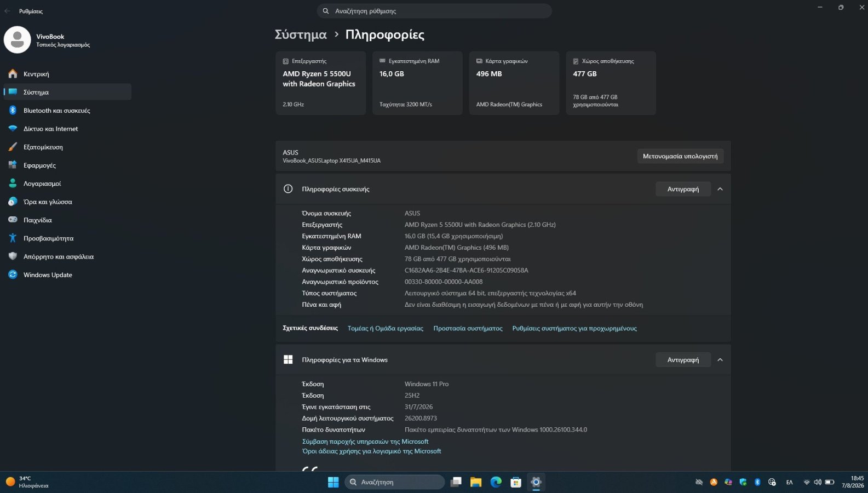Click the orange Avast tray icon
Screen dimensions: 868x493
pos(714,482)
